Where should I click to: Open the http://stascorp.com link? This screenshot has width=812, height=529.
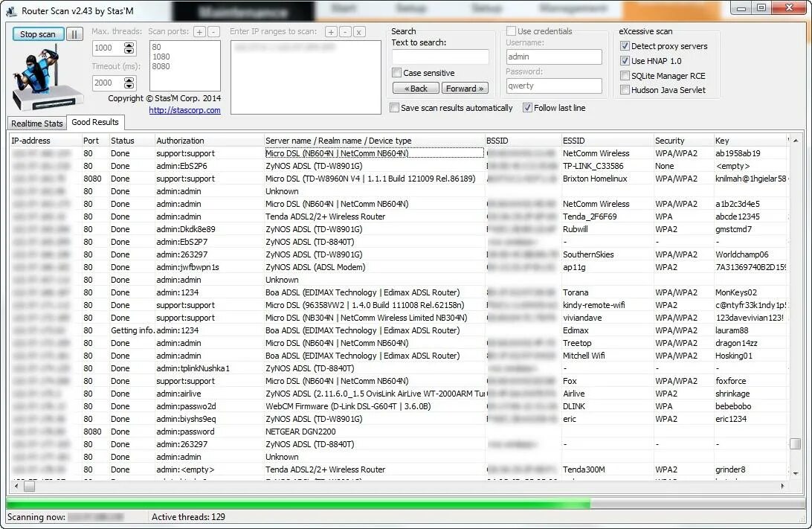tap(185, 110)
